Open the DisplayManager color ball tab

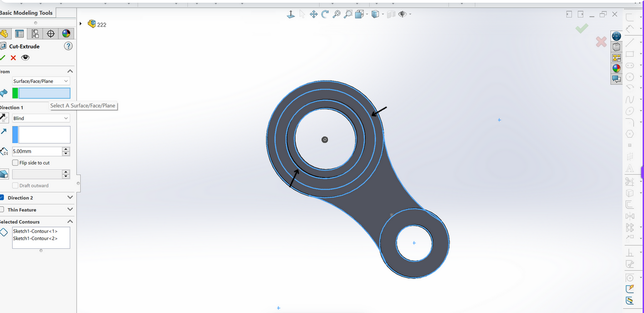point(66,34)
